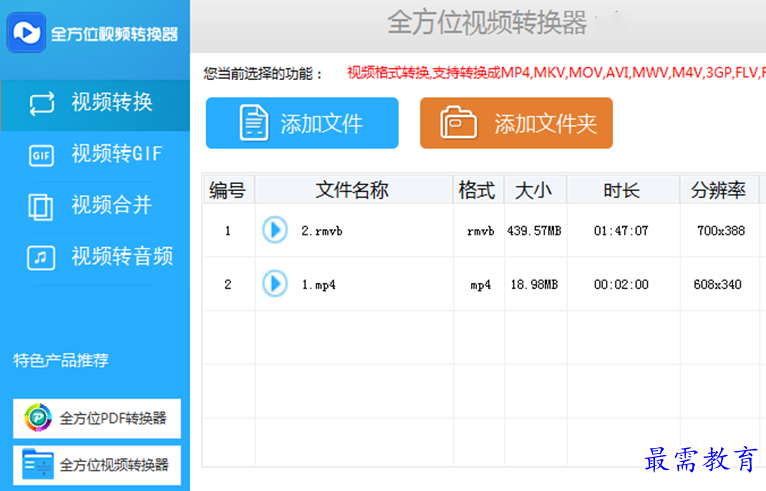Click the 视频转换 loop arrows icon

(42, 103)
